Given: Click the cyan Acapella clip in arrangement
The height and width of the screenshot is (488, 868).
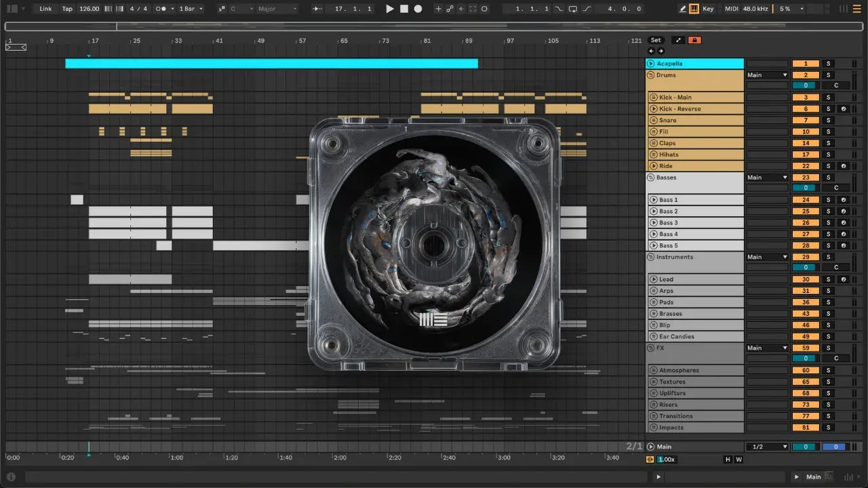Looking at the screenshot, I should [271, 64].
